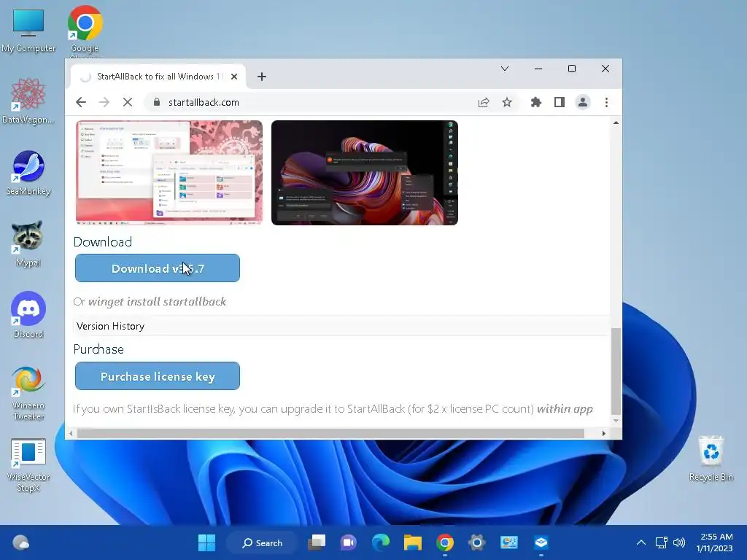Open the volume icon in the tray

tap(679, 542)
